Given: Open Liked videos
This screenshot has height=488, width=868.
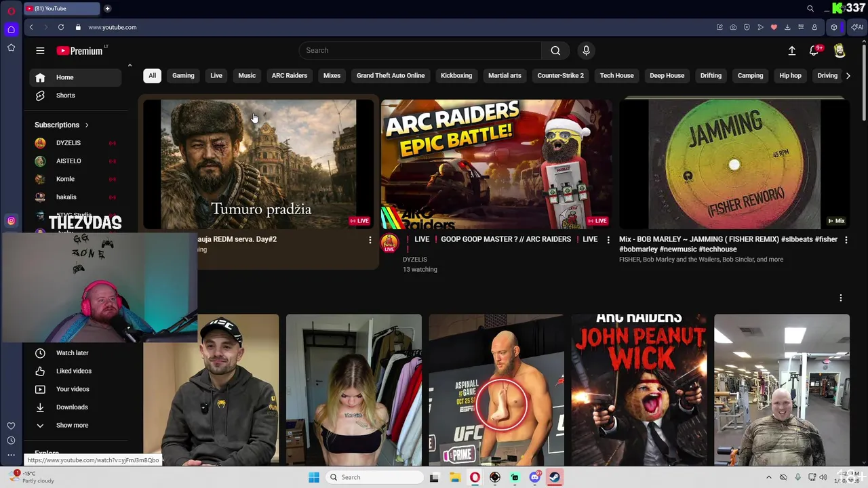Looking at the screenshot, I should (x=75, y=371).
